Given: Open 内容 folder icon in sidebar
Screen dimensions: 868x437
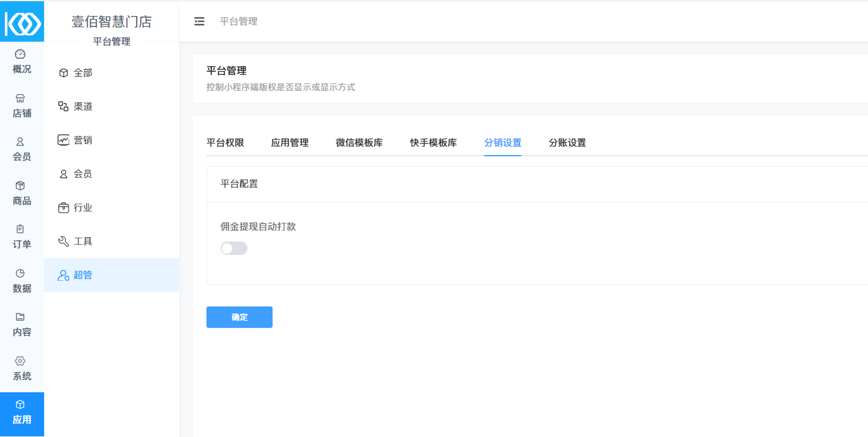Looking at the screenshot, I should (x=20, y=317).
